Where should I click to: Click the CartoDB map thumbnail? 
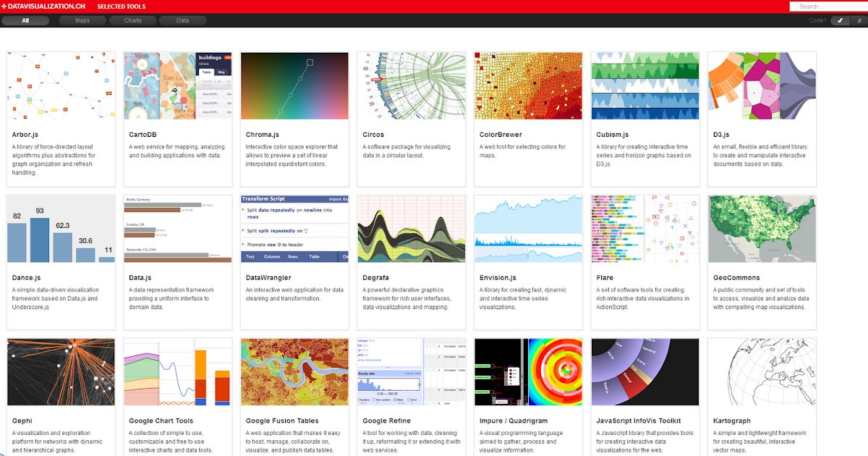[x=177, y=85]
